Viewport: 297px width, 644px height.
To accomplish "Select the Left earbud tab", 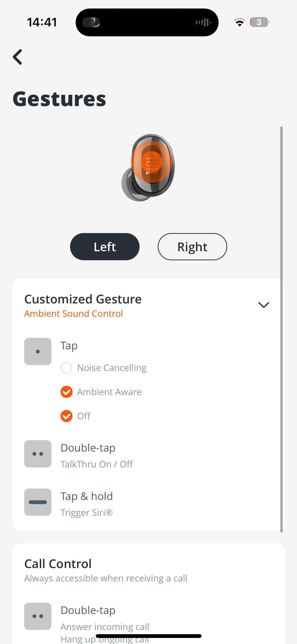I will [x=105, y=247].
